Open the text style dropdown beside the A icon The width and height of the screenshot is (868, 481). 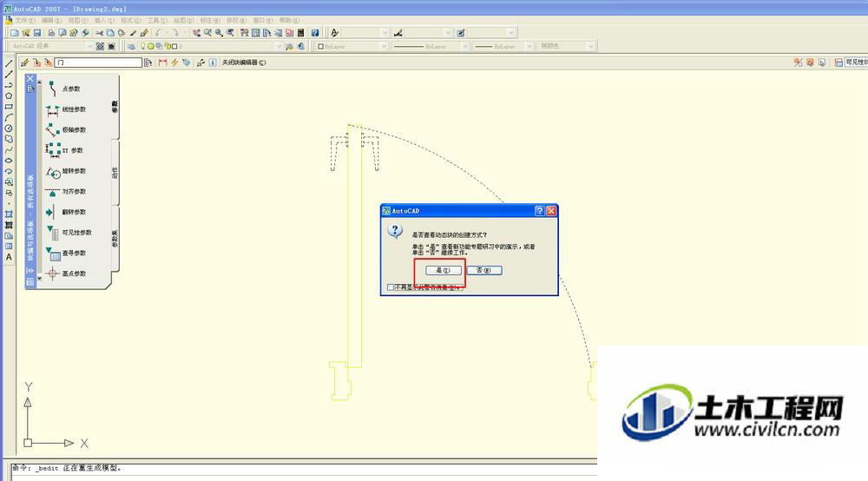(x=385, y=33)
